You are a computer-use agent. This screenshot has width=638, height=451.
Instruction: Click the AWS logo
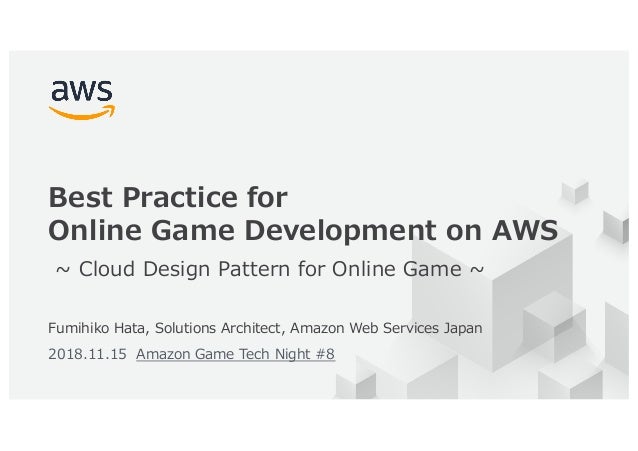pyautogui.click(x=82, y=100)
